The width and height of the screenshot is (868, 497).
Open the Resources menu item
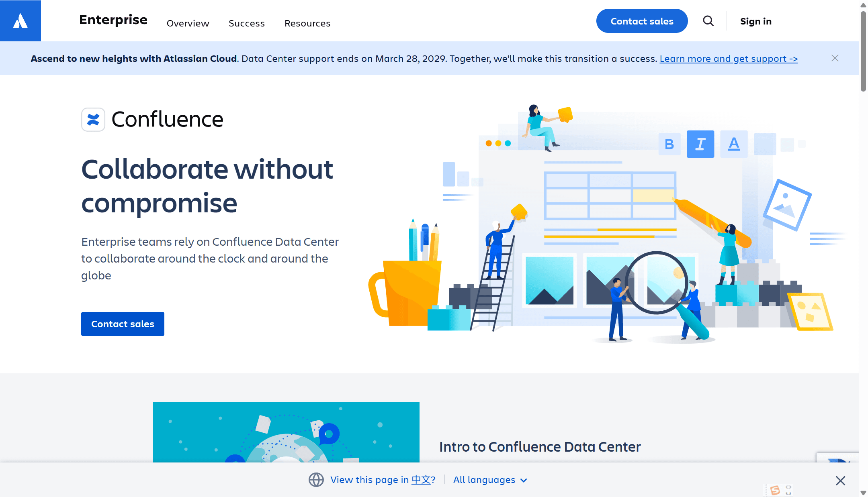[x=307, y=23]
